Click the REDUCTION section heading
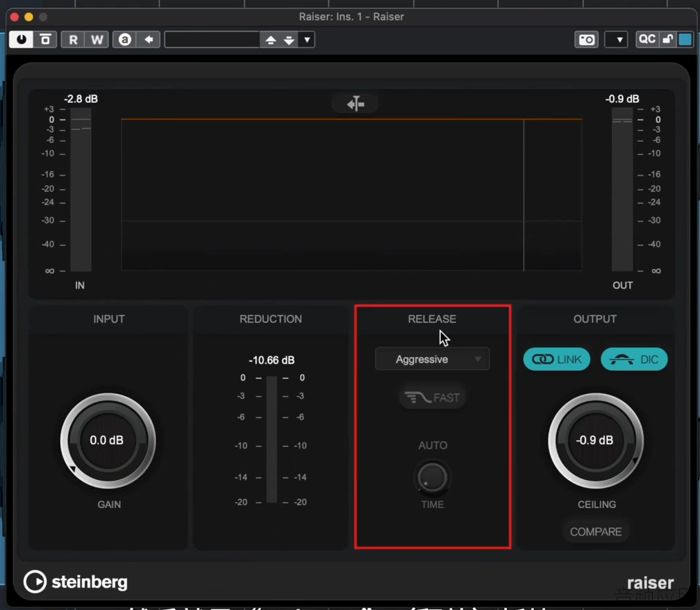The height and width of the screenshot is (610, 700). coord(271,319)
